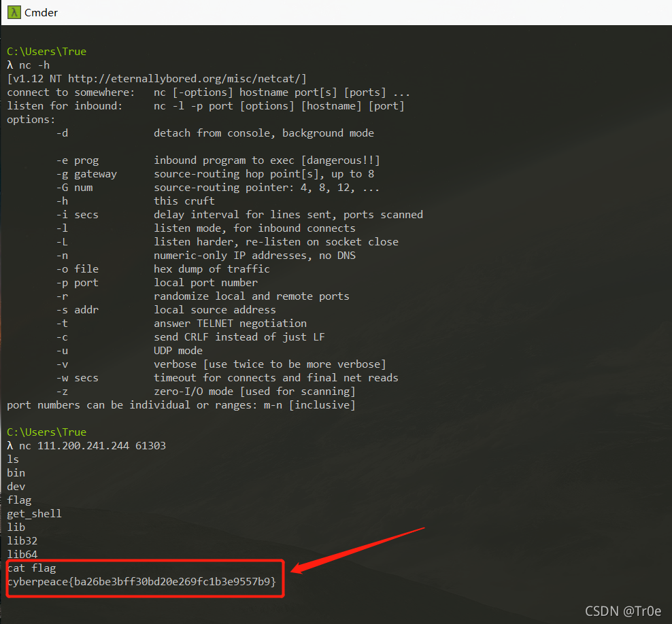
Task: Click the 'get_shell' listing entry
Action: click(34, 514)
